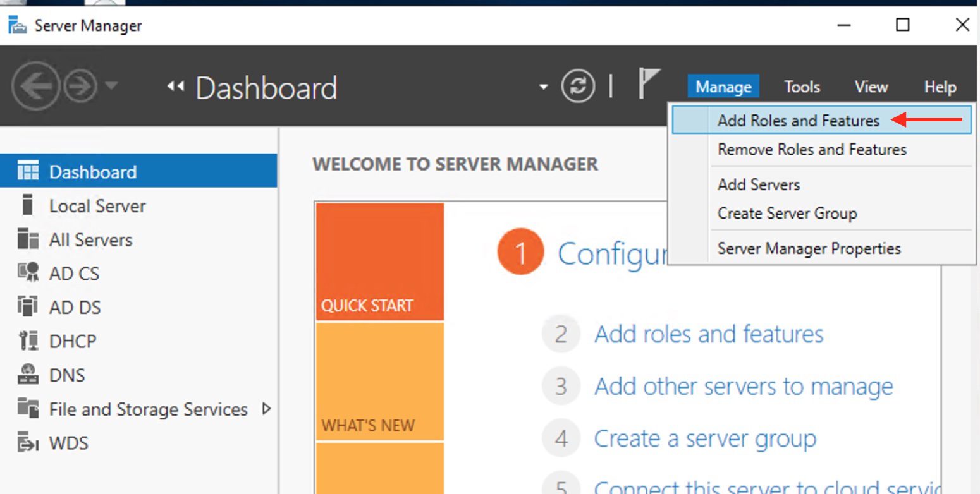
Task: Click Server Manager title bar icon
Action: click(18, 25)
